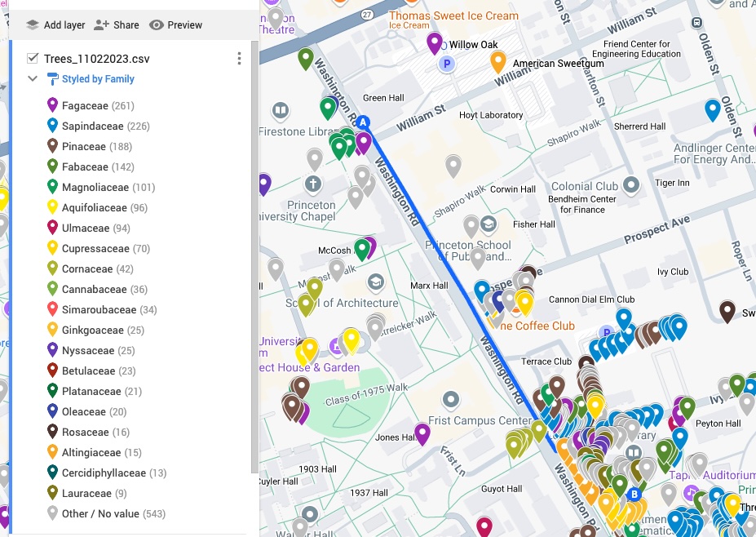Click the Willow Oak purple tree pin
The width and height of the screenshot is (756, 537).
click(x=435, y=42)
